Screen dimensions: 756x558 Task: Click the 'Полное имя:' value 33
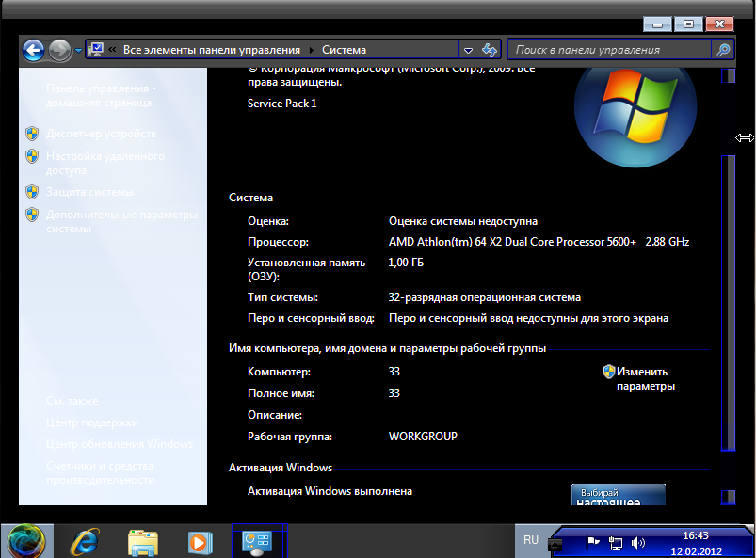394,393
